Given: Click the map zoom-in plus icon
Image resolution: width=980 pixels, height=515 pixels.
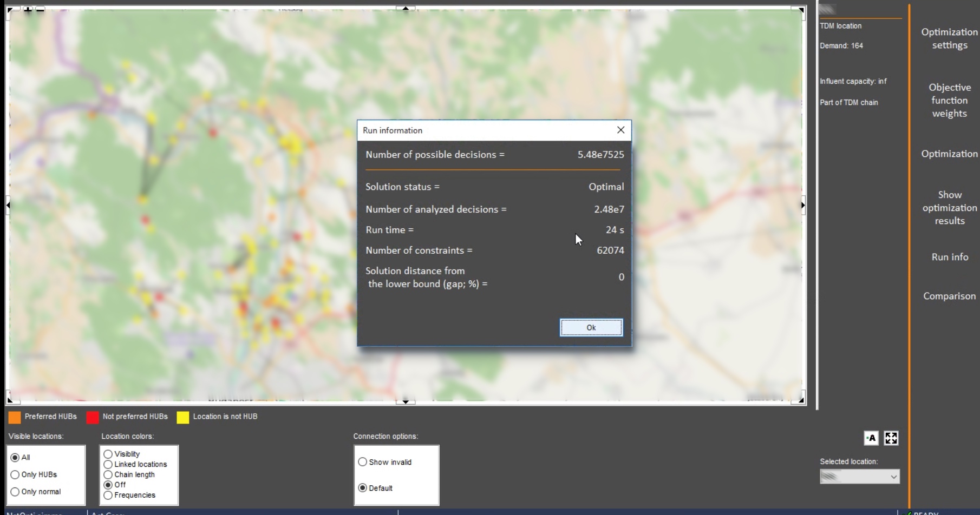Looking at the screenshot, I should pos(28,9).
